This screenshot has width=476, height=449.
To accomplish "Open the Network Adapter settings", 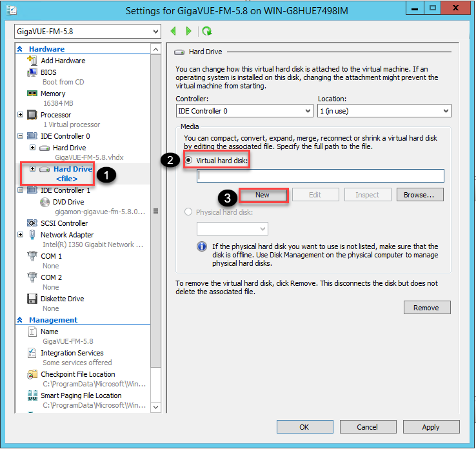I will (x=66, y=235).
